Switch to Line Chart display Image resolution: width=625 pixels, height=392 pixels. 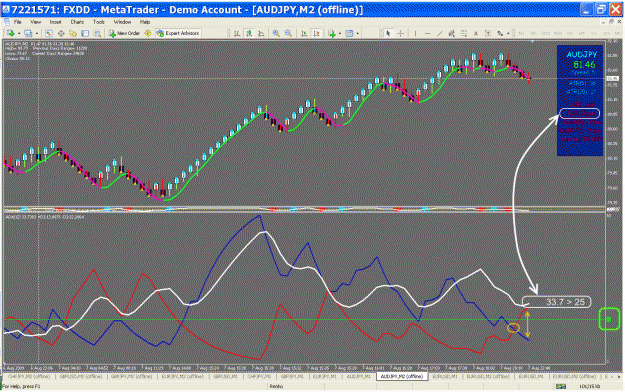pos(261,33)
